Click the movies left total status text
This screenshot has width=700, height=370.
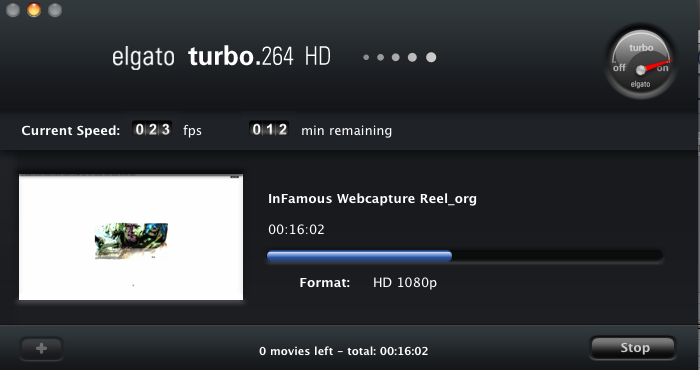point(344,351)
